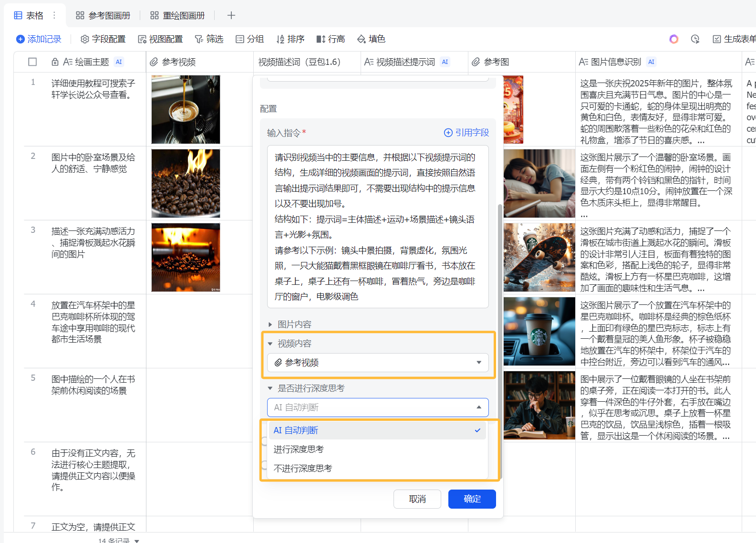Viewport: 756px width, 543px height.
Task: Select the 视频描述词（豆包1.6）column header
Action: pyautogui.click(x=307, y=62)
